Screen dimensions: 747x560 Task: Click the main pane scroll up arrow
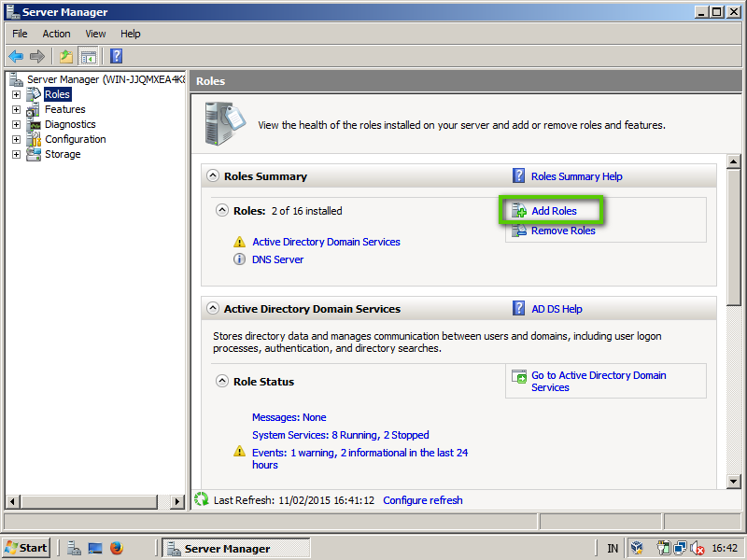(734, 161)
